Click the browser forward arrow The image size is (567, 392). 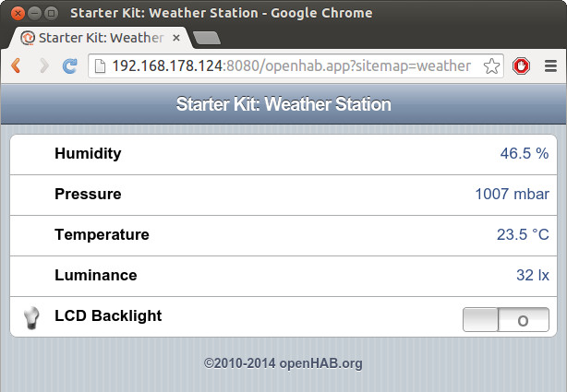coord(43,66)
